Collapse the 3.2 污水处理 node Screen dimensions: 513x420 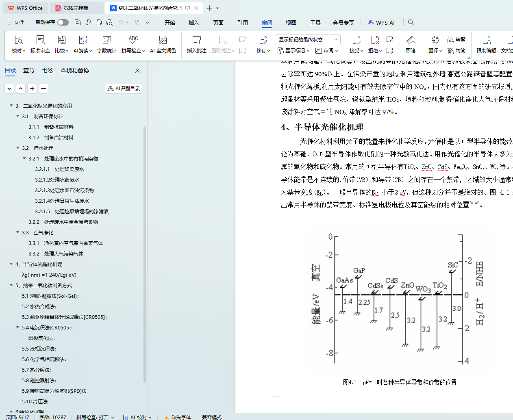[18, 148]
